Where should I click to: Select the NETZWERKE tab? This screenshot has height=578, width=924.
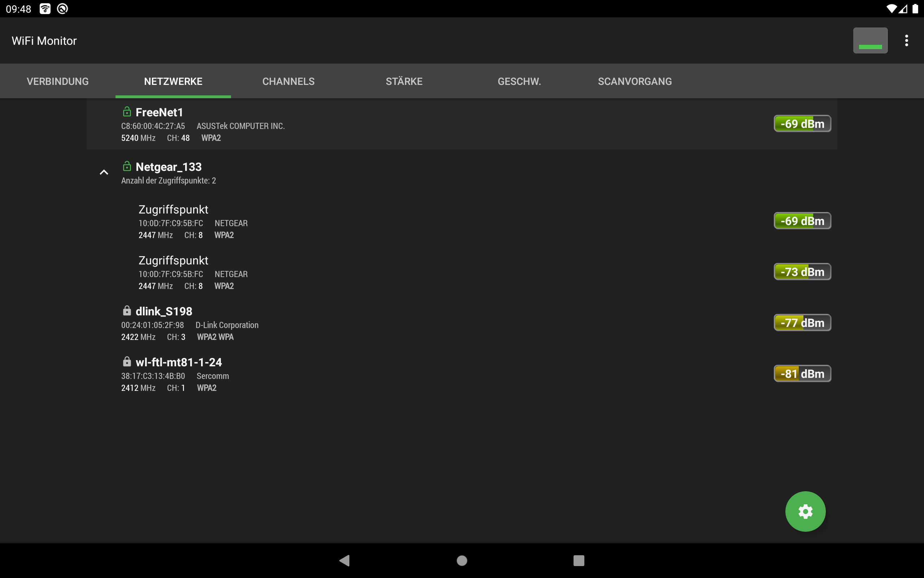(173, 81)
